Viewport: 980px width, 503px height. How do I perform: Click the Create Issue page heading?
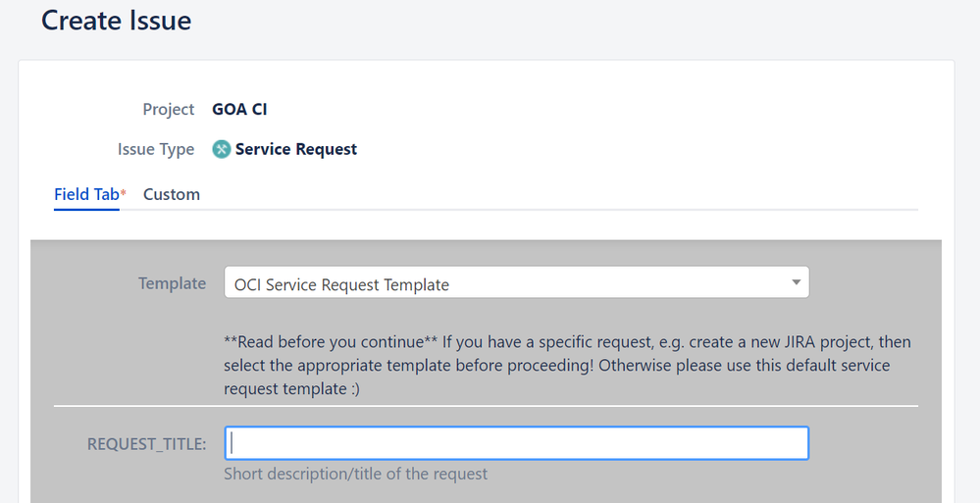coord(117,20)
